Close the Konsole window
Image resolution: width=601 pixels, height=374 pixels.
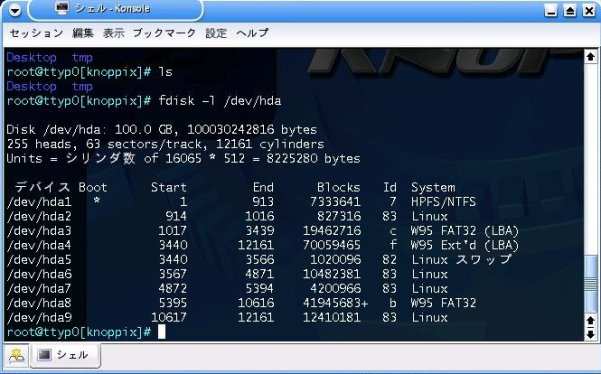[589, 10]
